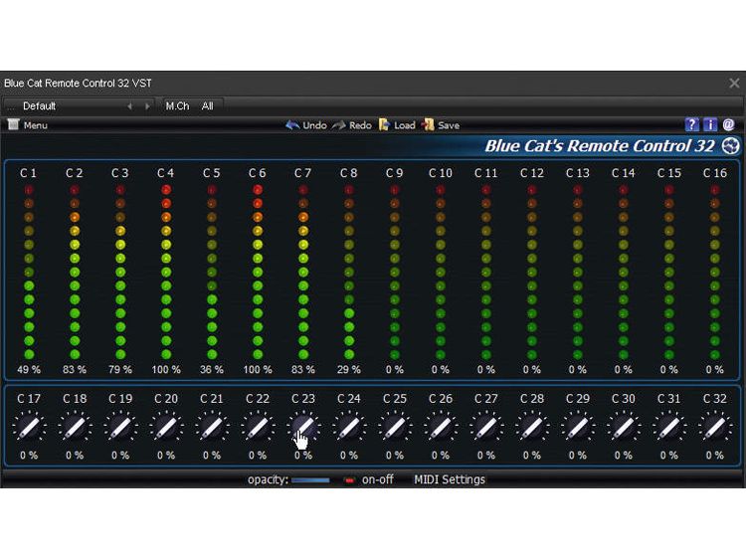Click the '79 %' value under C 3
The width and height of the screenshot is (746, 560).
point(120,370)
